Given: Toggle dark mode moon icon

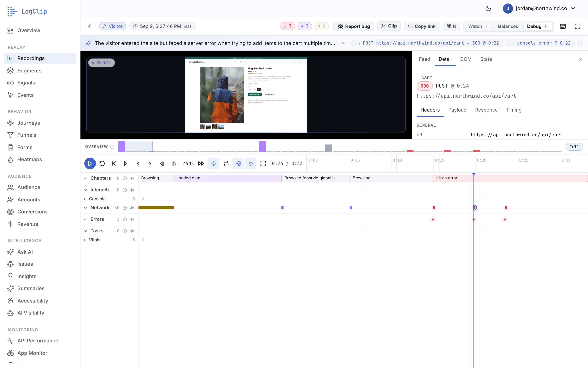Looking at the screenshot, I should coord(488,9).
